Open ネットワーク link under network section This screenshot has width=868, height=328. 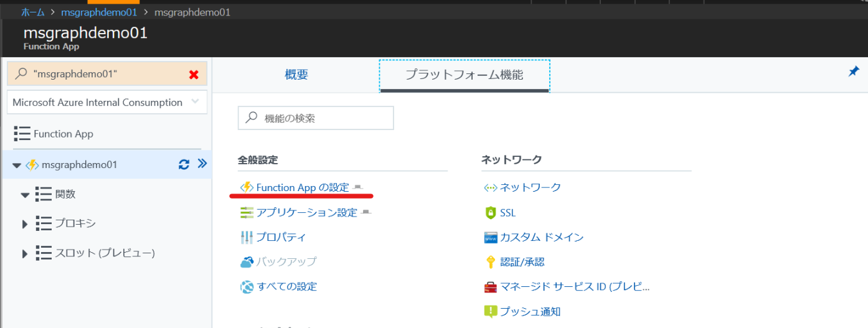[x=531, y=187]
